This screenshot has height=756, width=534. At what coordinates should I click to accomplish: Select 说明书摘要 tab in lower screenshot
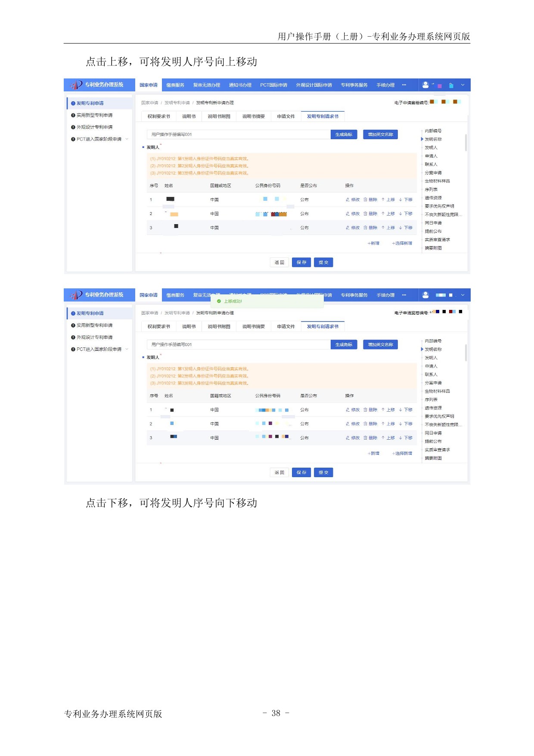(x=253, y=327)
